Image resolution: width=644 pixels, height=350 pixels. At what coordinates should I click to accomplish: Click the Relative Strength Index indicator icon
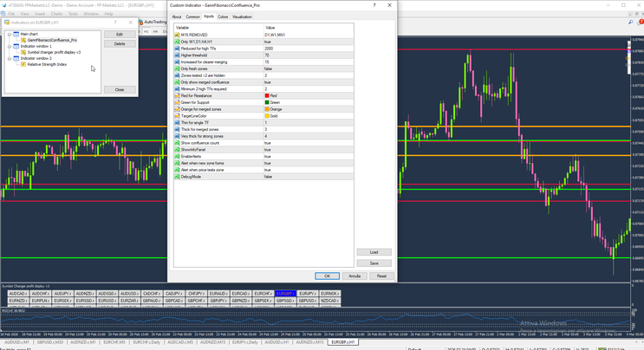23,64
